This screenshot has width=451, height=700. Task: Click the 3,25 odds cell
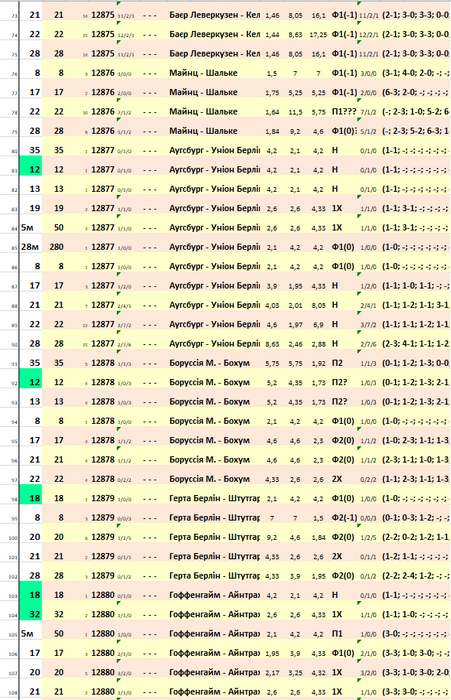[x=295, y=672]
